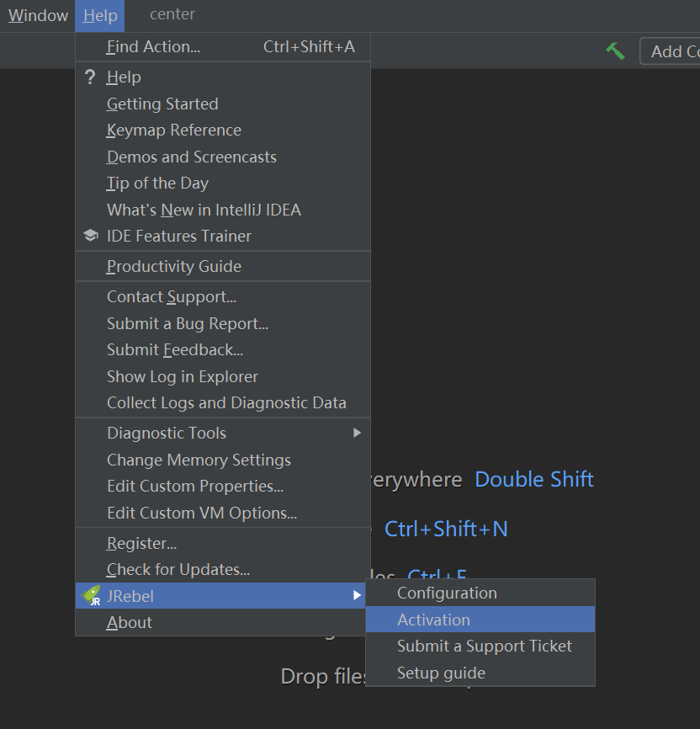Select Submit a Bug Report...
This screenshot has width=700, height=729.
click(223, 323)
